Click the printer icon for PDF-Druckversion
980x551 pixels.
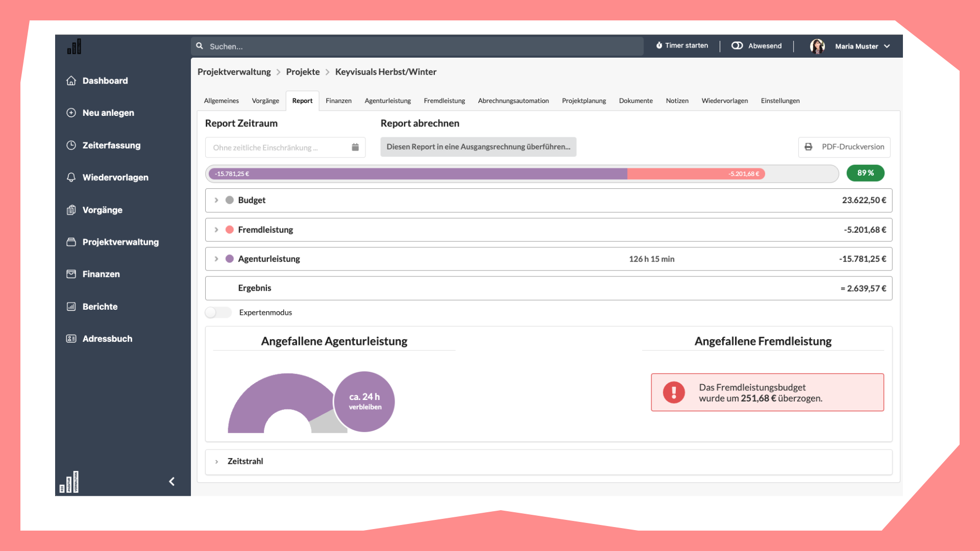(808, 146)
